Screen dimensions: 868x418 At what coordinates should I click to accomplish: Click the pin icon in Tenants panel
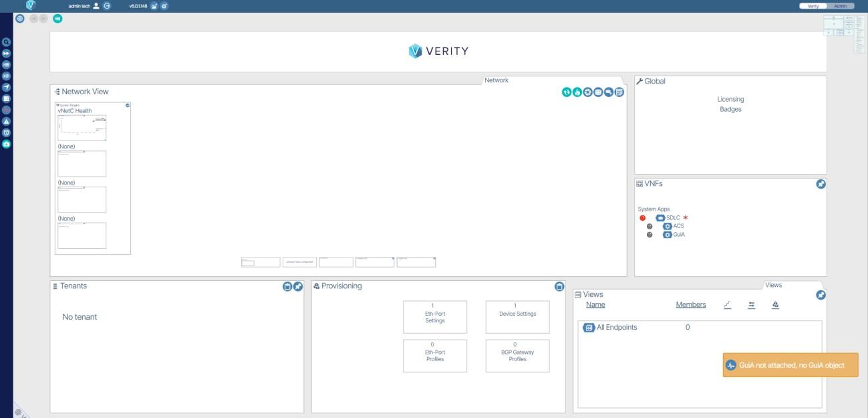click(298, 286)
